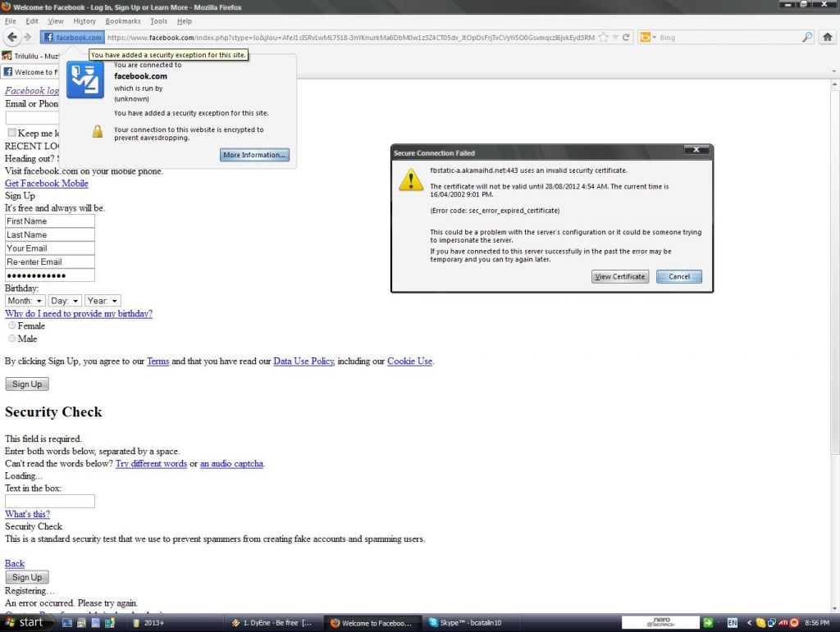Click the bookmark star in the address bar
Viewport: 840px width, 632px height.
tap(604, 37)
